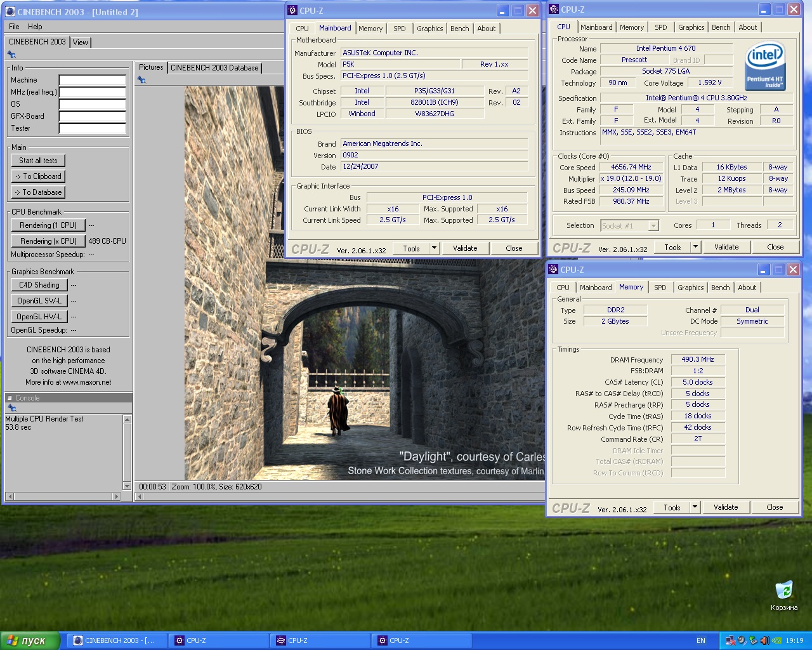812x650 pixels.
Task: Open Tools dropdown arrow in Memory CPU-Z window
Action: [695, 507]
